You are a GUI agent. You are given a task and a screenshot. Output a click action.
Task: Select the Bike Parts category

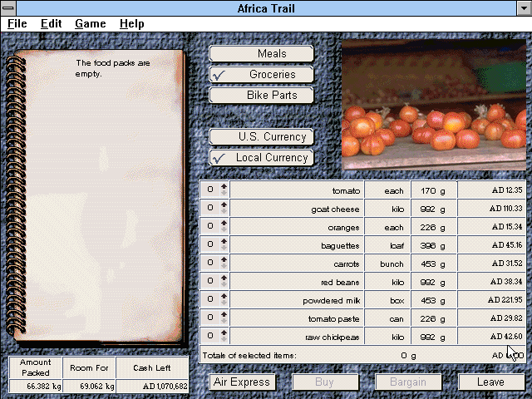pyautogui.click(x=261, y=95)
